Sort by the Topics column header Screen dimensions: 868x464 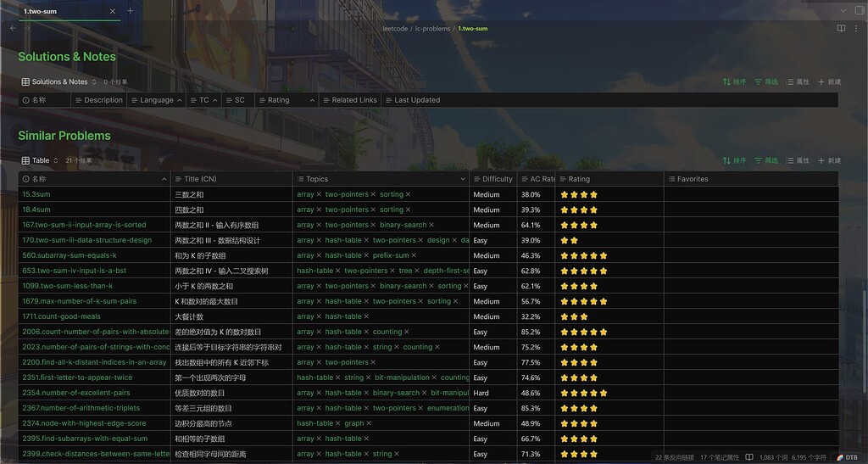[x=317, y=179]
